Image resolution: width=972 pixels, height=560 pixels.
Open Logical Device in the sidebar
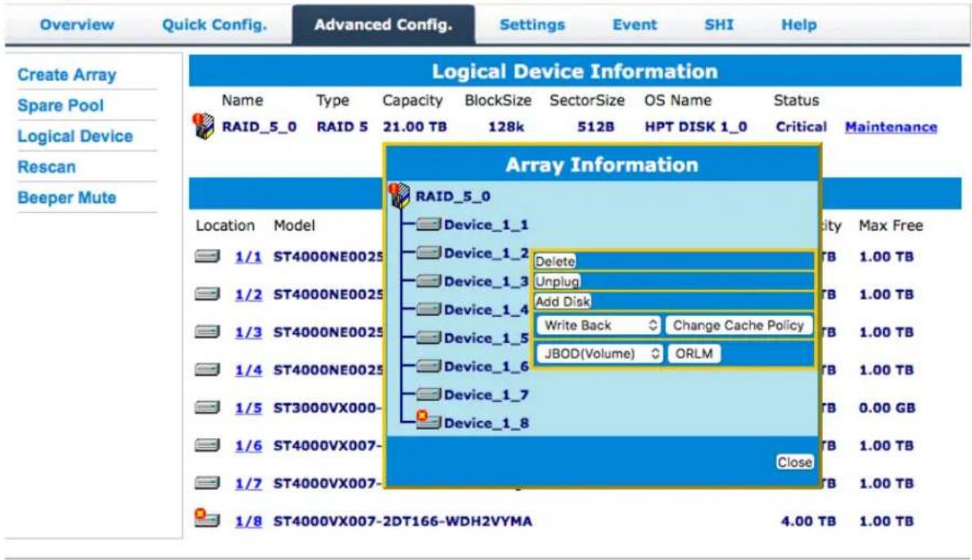(75, 136)
